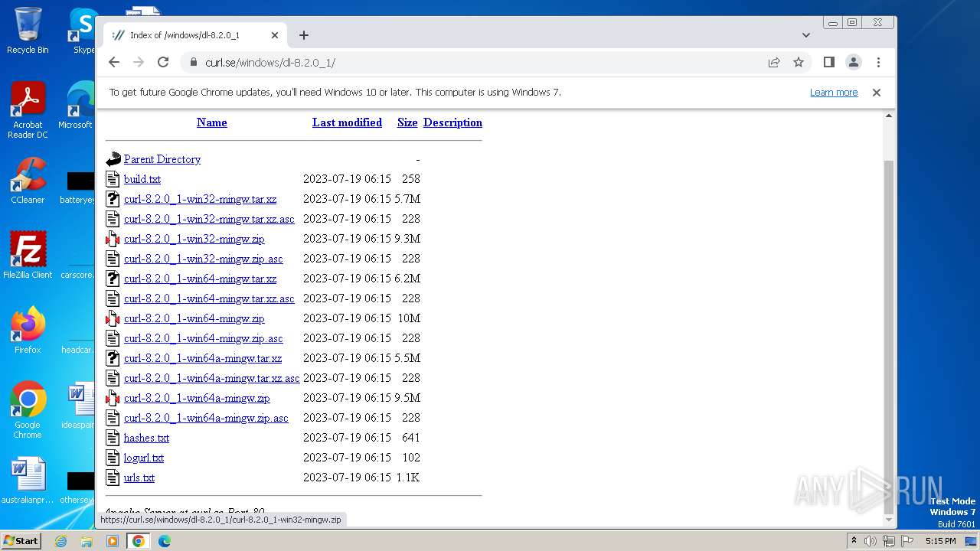The width and height of the screenshot is (980, 551).
Task: Click the text-file icon beside hashes.txt
Action: (x=113, y=438)
